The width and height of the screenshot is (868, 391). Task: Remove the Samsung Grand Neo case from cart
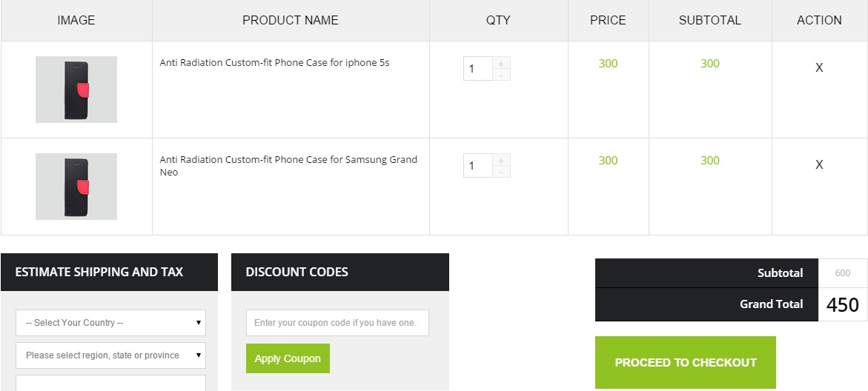pyautogui.click(x=819, y=164)
